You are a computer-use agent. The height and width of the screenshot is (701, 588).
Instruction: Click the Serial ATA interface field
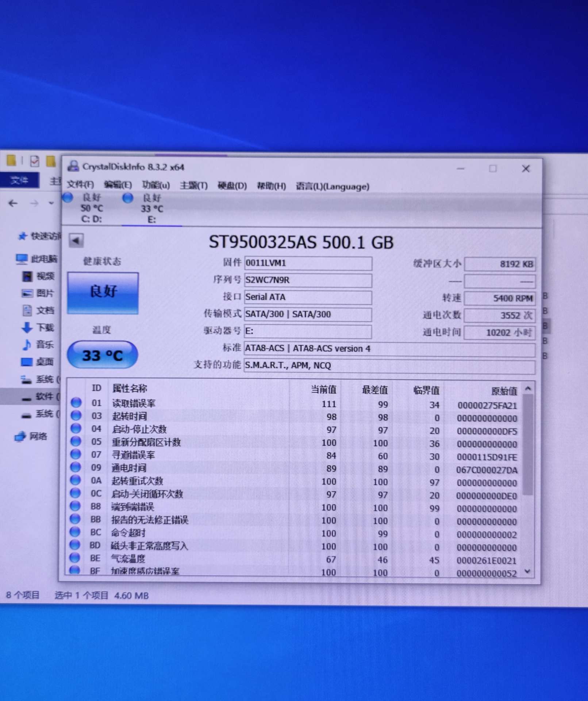pyautogui.click(x=308, y=297)
